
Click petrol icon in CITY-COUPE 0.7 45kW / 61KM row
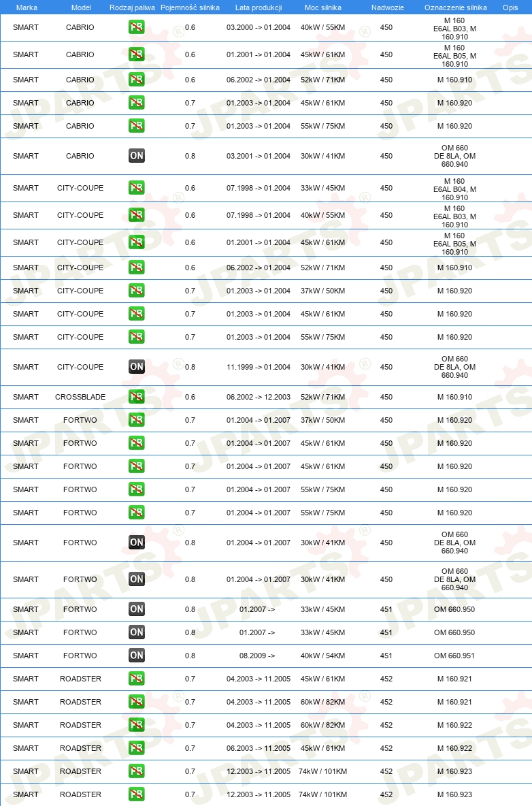(x=137, y=314)
